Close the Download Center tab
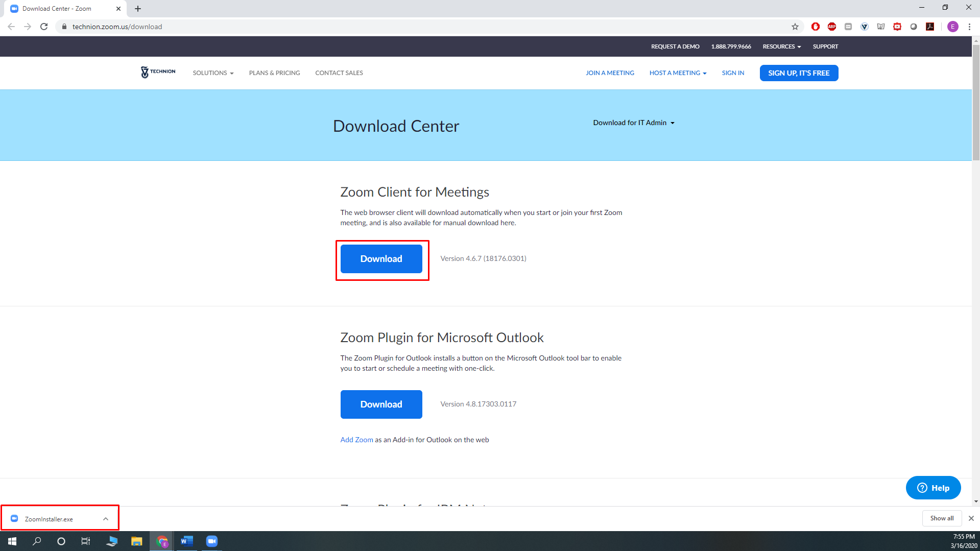The image size is (980, 551). point(118,9)
